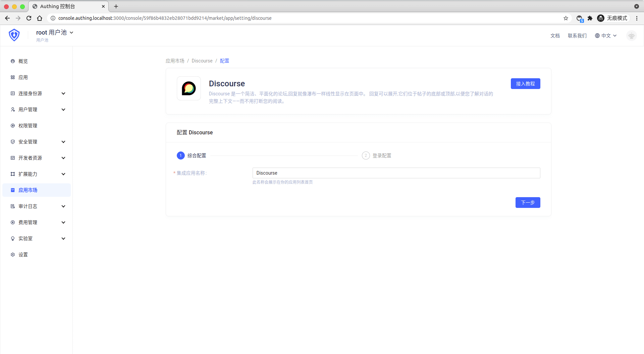Expand the 安全管理 sidebar section
Screen dimensions: 644x354
pyautogui.click(x=37, y=142)
